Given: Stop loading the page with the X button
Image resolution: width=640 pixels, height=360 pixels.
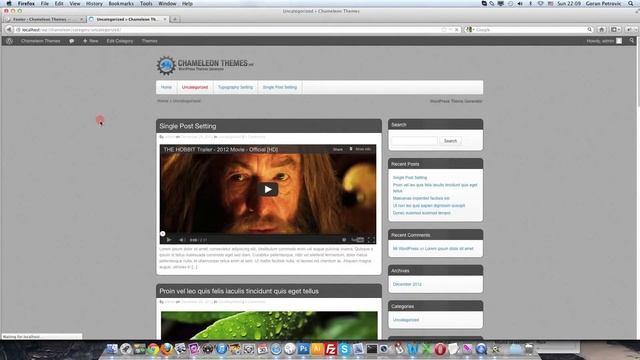Looking at the screenshot, I should click(x=456, y=29).
